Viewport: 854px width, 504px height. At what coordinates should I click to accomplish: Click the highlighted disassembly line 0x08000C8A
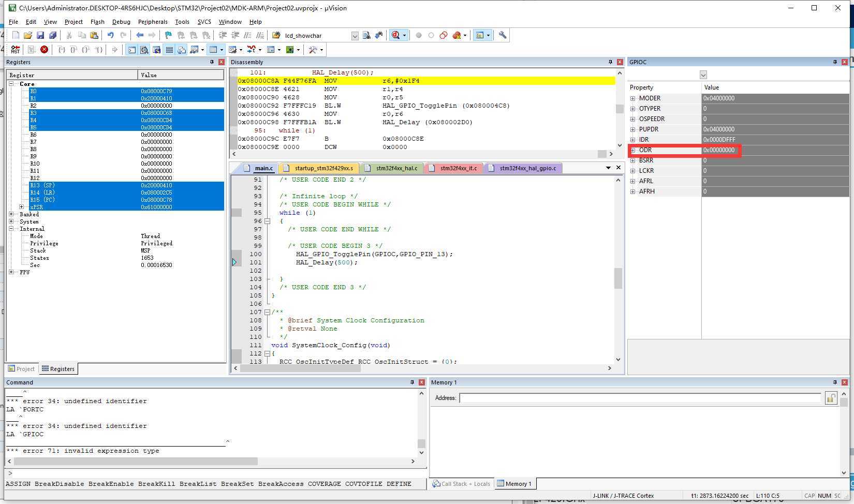pos(426,81)
